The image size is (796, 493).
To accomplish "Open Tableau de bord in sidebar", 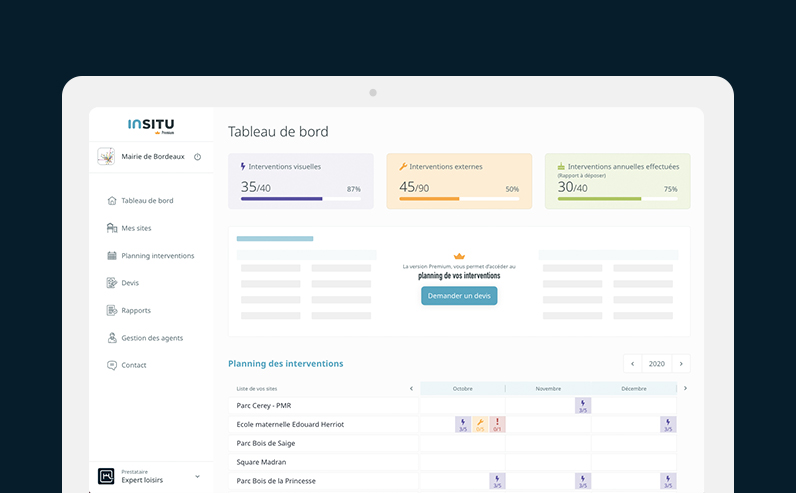I will point(147,201).
